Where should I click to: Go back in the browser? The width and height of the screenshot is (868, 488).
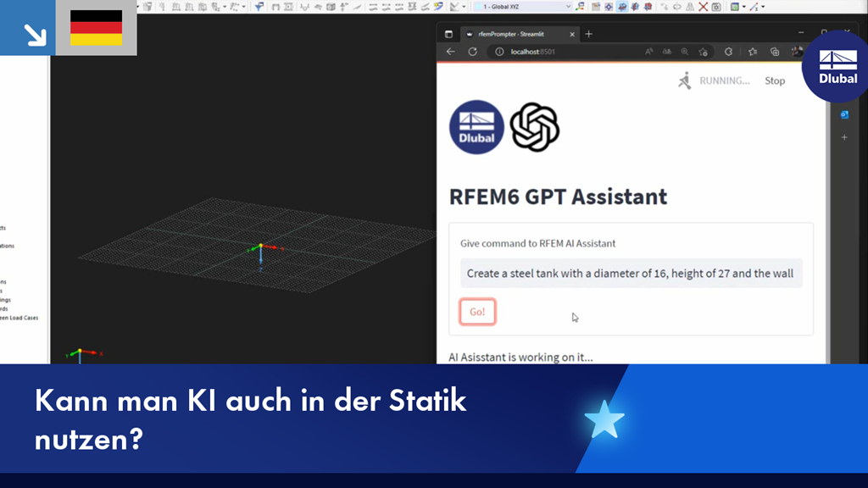451,52
